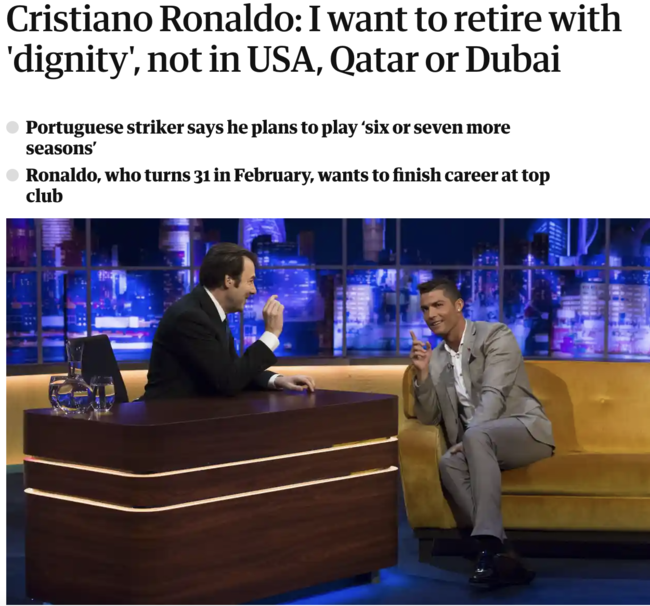This screenshot has width=650, height=606.
Task: Click the city skyline backdrop in the photo
Action: pyautogui.click(x=328, y=290)
